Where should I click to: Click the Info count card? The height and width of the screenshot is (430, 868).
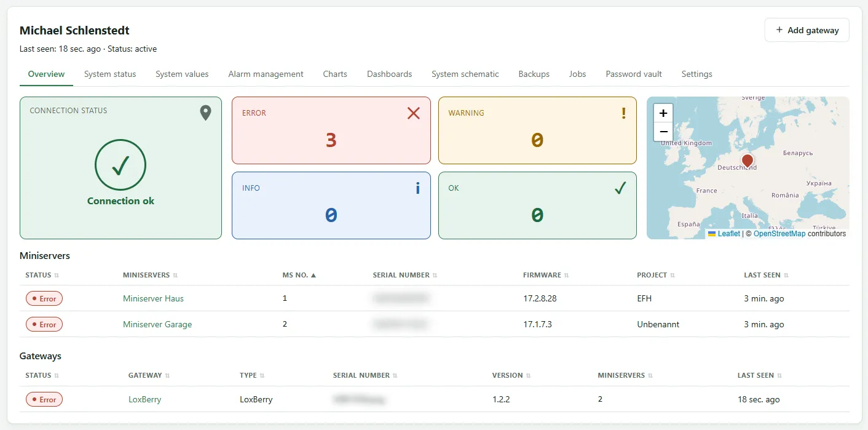pyautogui.click(x=331, y=205)
